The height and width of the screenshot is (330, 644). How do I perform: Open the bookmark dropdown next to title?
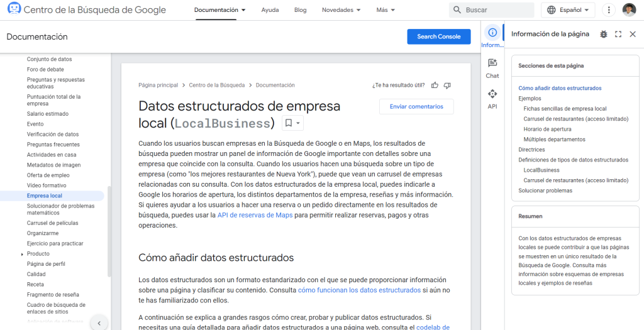pos(292,123)
